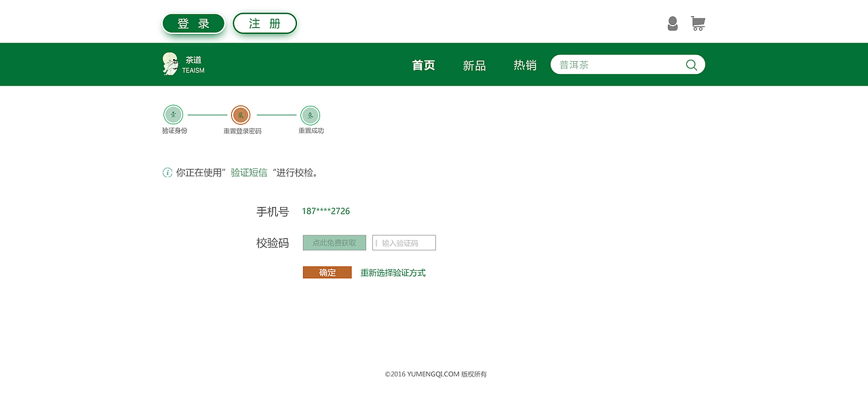Select step two circle 重置登录密码
Screen dimensions: 868x401
coord(241,115)
